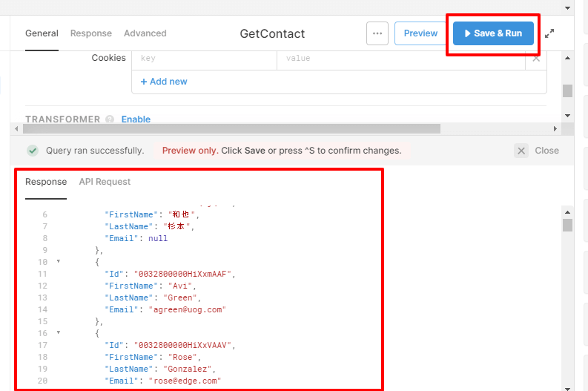Collapse the JSON object at line 10
Image resolution: width=588 pixels, height=391 pixels.
coord(59,262)
